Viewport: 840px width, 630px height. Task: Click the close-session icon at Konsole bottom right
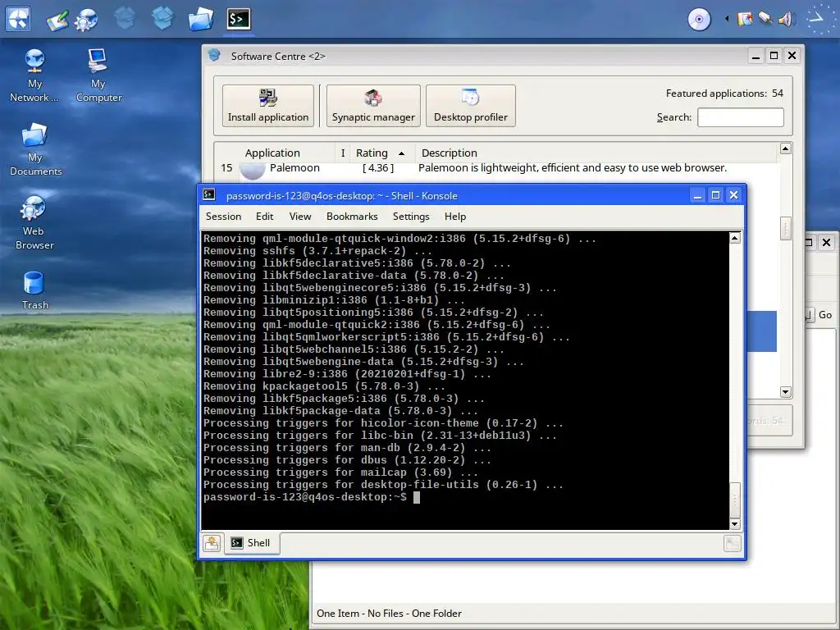[x=732, y=543]
